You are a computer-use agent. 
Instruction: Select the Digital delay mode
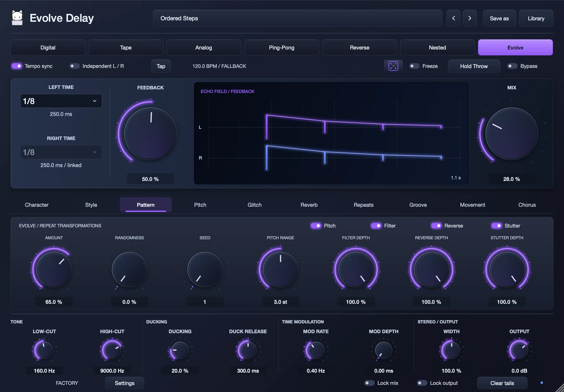click(x=48, y=47)
